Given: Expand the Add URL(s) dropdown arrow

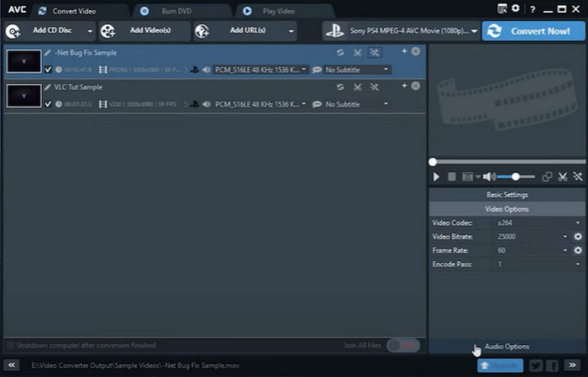Looking at the screenshot, I should (x=291, y=31).
